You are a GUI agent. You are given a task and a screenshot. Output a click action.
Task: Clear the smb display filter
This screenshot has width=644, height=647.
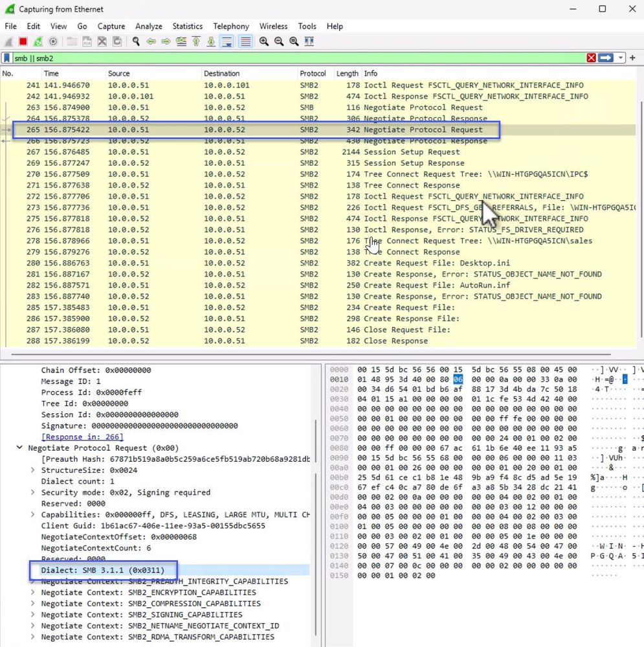(x=591, y=58)
